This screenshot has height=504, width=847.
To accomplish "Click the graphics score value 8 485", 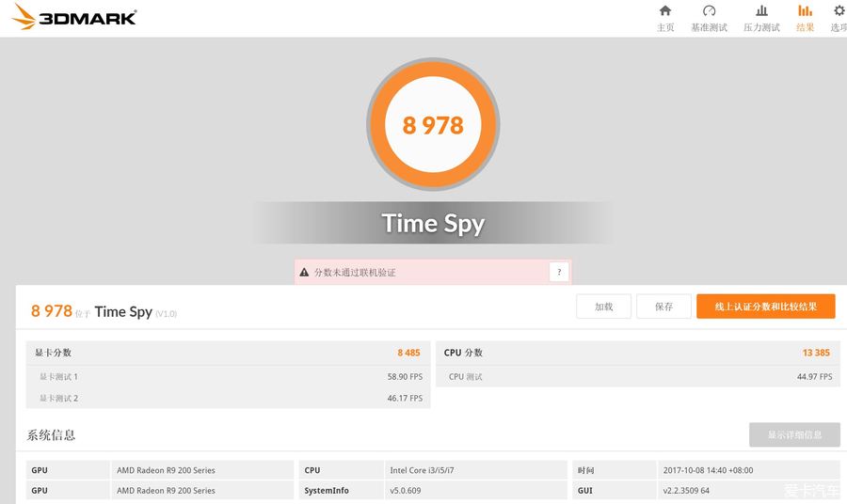I will 409,353.
